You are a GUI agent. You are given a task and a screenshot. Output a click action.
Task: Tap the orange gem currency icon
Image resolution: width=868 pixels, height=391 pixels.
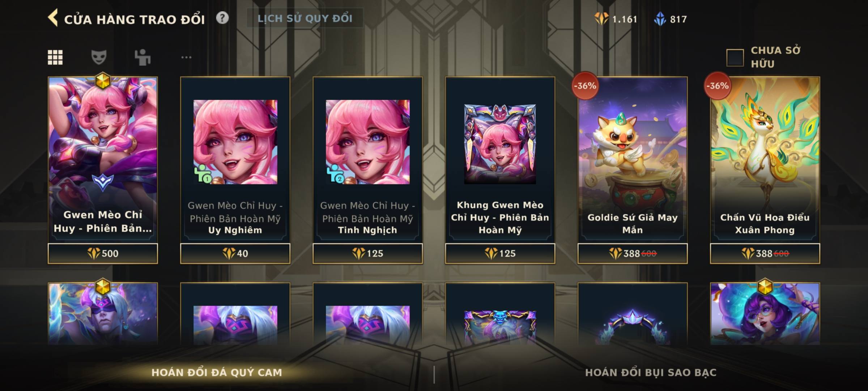tap(601, 19)
